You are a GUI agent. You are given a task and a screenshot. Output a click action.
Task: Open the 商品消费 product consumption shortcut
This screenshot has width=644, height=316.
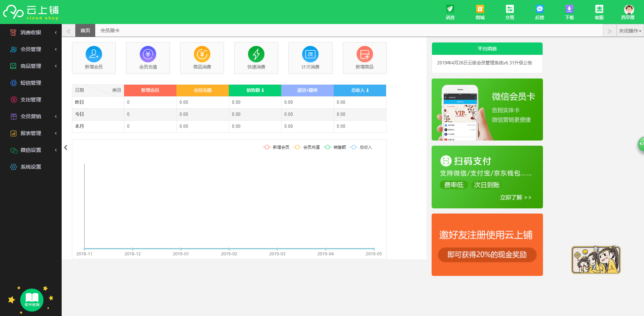[202, 58]
